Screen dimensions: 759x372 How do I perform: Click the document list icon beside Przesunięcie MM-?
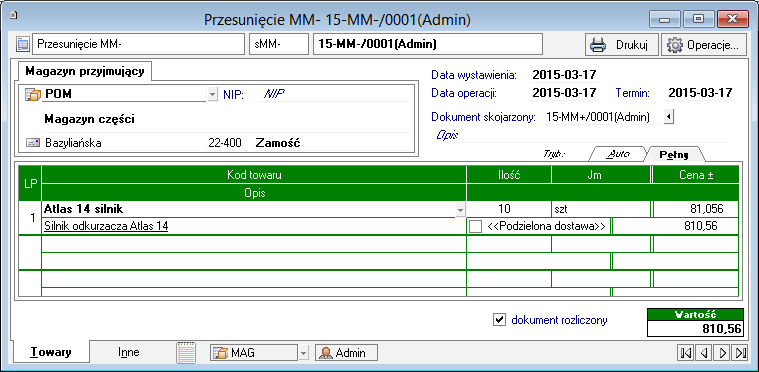click(x=23, y=45)
